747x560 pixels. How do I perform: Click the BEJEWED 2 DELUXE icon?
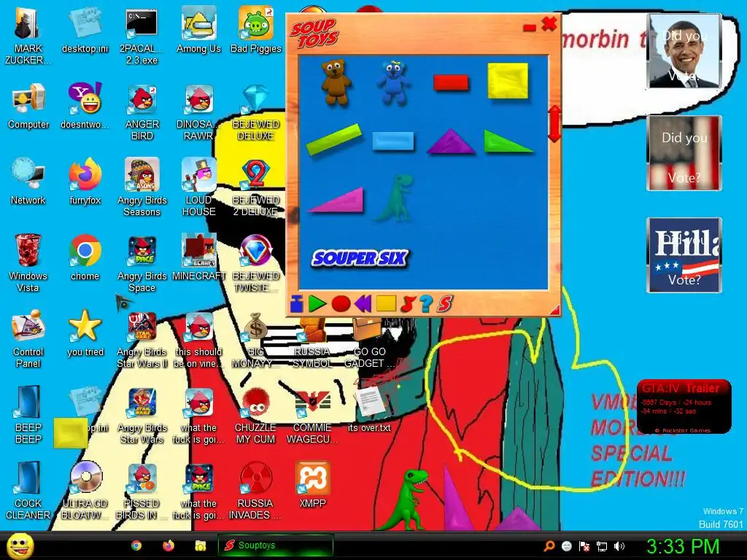tap(256, 187)
